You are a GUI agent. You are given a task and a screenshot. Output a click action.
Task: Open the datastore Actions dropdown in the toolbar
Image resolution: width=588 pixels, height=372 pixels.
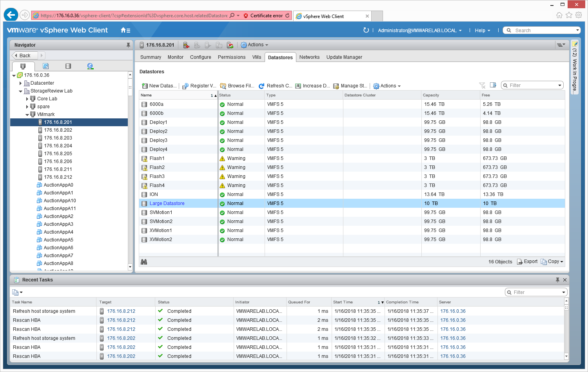pos(387,86)
